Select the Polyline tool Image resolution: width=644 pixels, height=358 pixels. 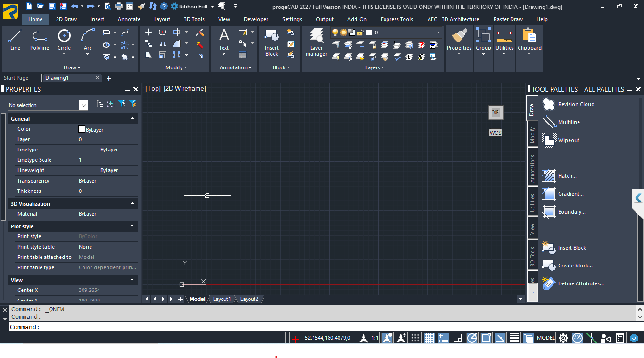pyautogui.click(x=40, y=40)
